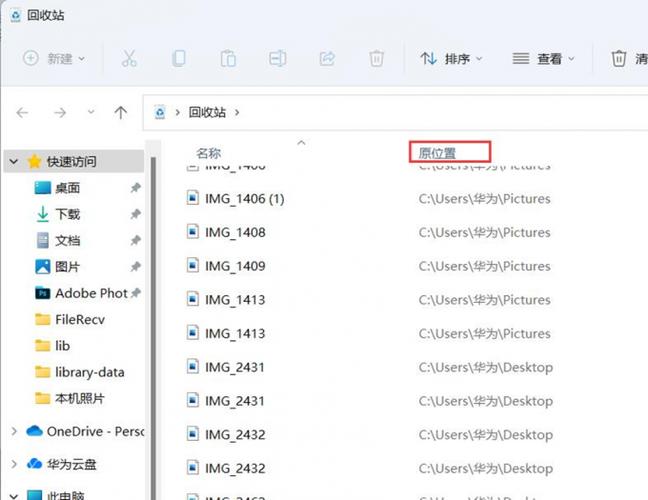This screenshot has height=500, width=648.
Task: Open 下载 in the quick access list
Action: pyautogui.click(x=67, y=214)
